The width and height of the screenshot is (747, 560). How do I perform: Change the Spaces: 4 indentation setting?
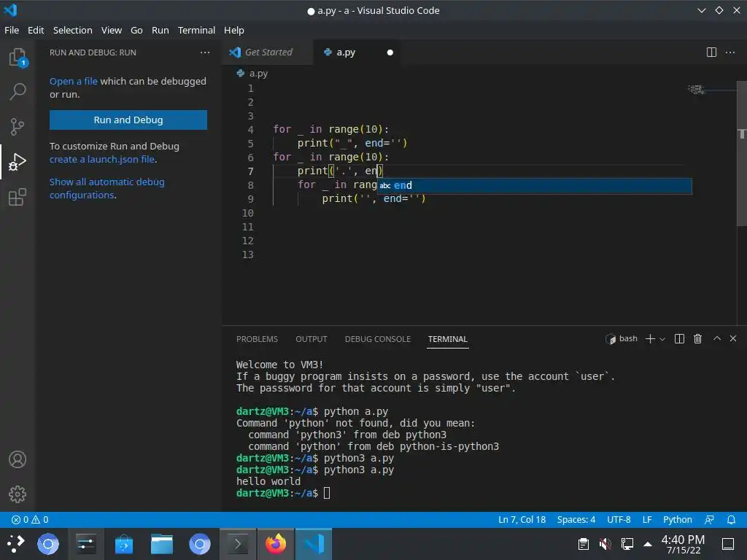pos(576,519)
